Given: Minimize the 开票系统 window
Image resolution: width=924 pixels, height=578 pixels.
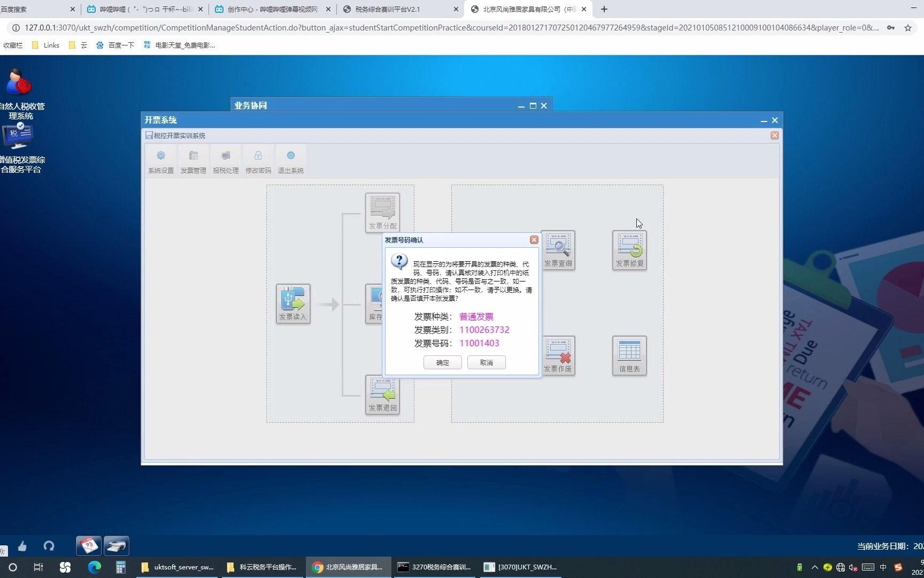Looking at the screenshot, I should pyautogui.click(x=764, y=120).
